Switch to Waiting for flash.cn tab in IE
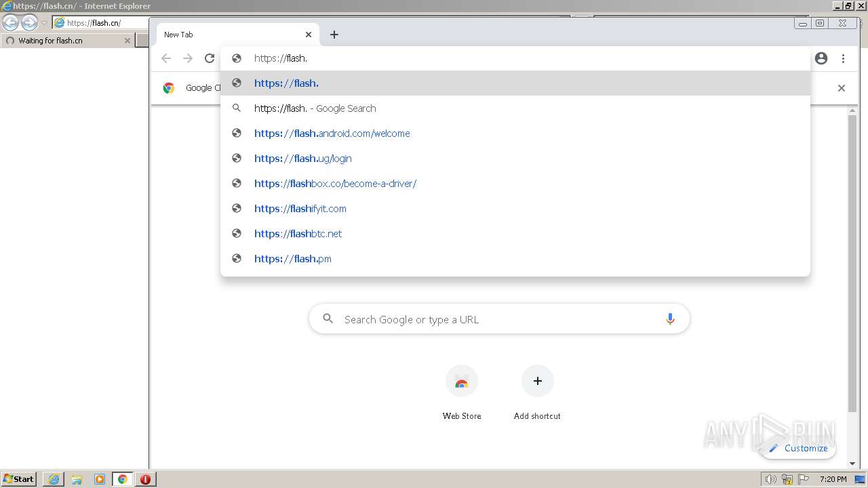 (67, 41)
